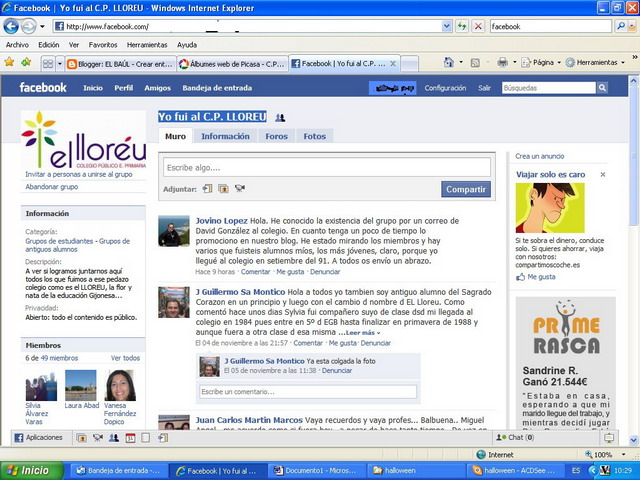Open Jovino Lopez profile thumbnail
This screenshot has width=640, height=480.
point(174,231)
